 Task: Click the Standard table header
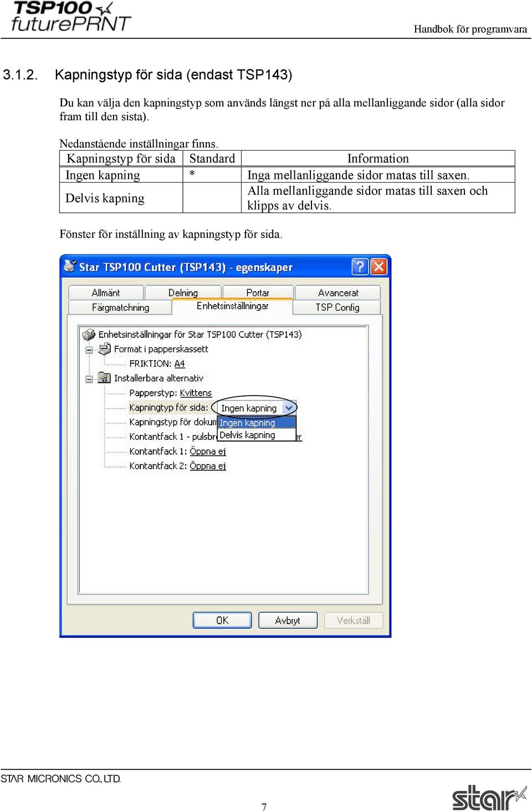coord(212,158)
